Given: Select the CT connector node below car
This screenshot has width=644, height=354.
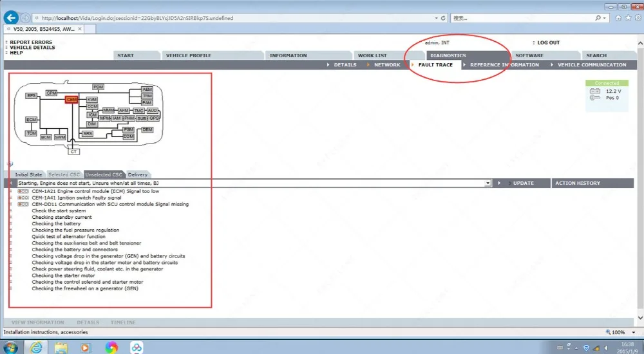Looking at the screenshot, I should (73, 151).
